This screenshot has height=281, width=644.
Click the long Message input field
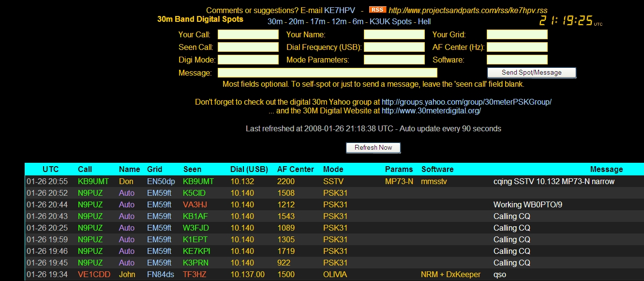(x=327, y=73)
